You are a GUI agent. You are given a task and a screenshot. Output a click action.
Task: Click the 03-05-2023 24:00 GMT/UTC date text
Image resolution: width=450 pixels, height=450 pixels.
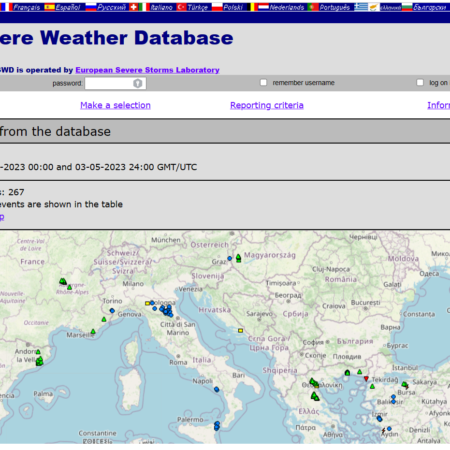click(x=136, y=167)
